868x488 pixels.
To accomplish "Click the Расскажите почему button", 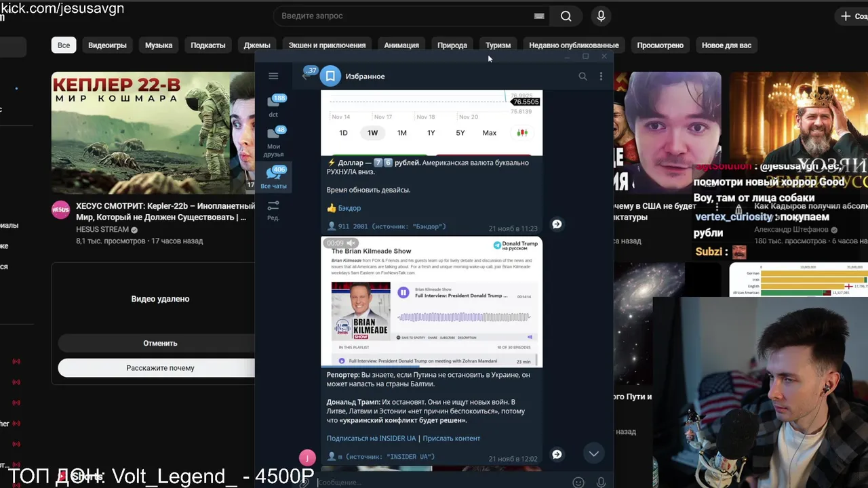I will point(160,368).
